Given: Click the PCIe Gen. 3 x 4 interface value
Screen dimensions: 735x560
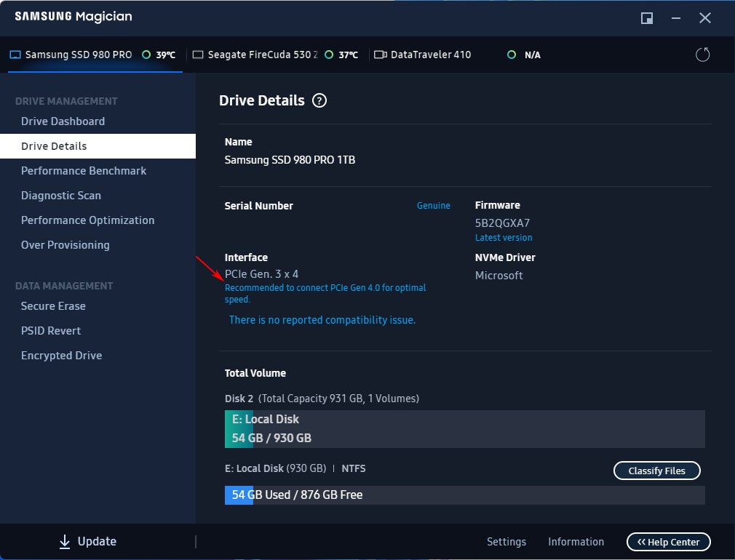Looking at the screenshot, I should pyautogui.click(x=261, y=274).
